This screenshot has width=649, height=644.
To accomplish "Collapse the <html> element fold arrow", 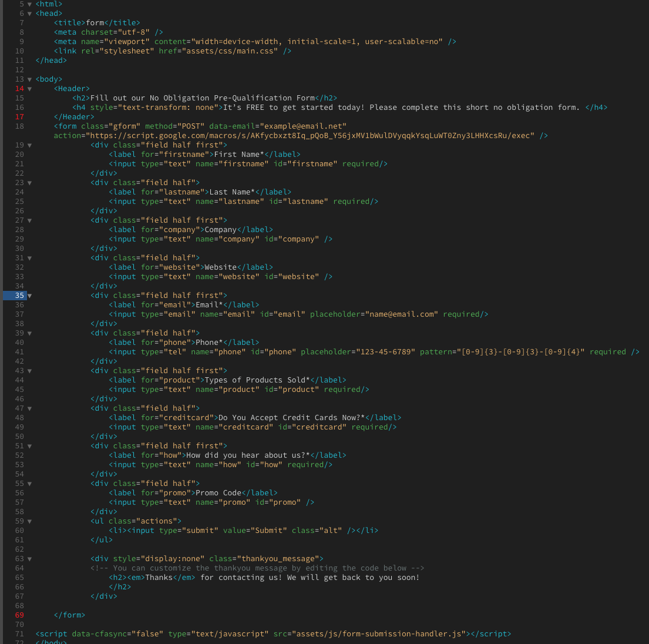I will pyautogui.click(x=29, y=4).
